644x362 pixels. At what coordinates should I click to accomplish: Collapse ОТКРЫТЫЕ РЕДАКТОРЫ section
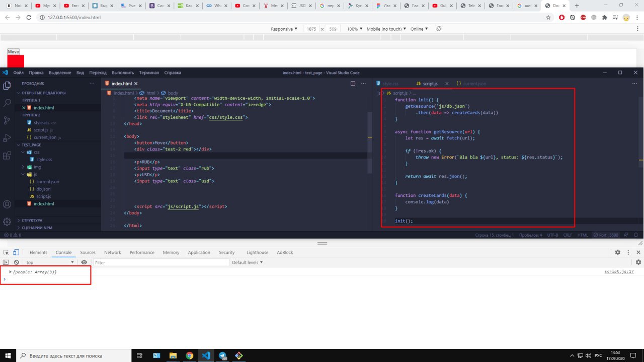(x=43, y=93)
